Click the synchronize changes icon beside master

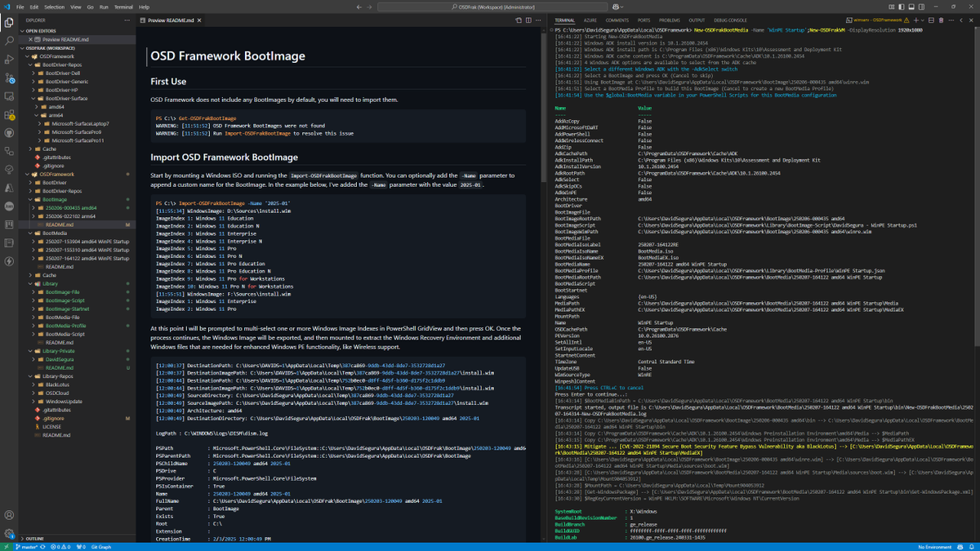(42, 547)
